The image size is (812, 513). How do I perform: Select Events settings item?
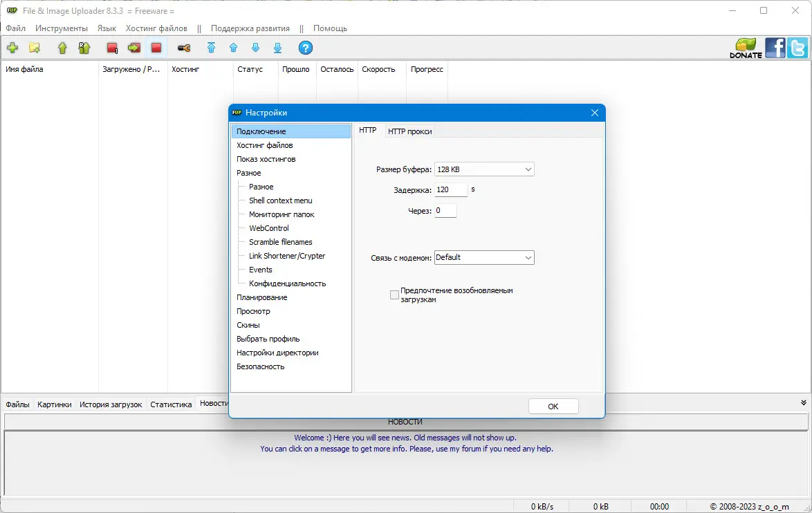(x=261, y=270)
